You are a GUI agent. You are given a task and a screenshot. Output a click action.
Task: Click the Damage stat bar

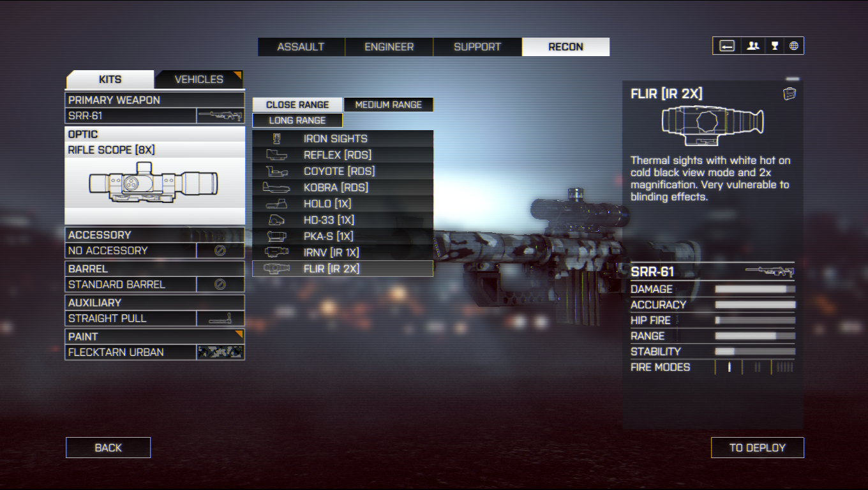tap(755, 289)
